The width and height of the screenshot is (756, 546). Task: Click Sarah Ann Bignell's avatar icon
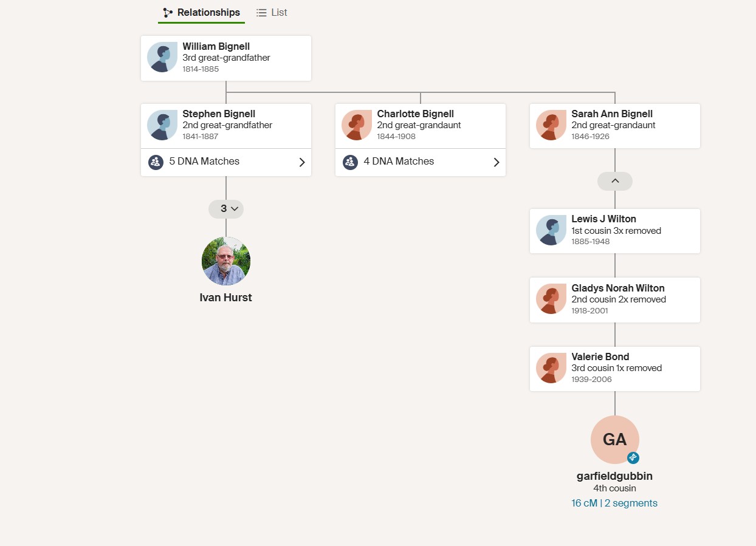[551, 125]
